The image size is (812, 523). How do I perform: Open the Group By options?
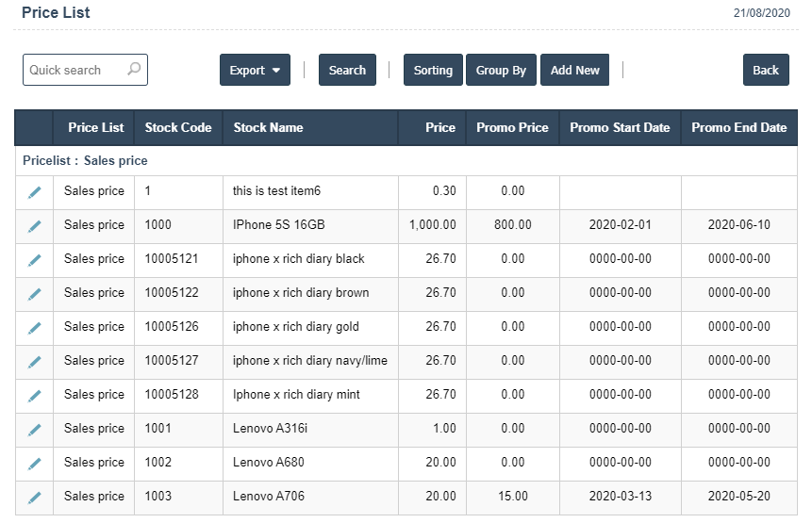501,71
